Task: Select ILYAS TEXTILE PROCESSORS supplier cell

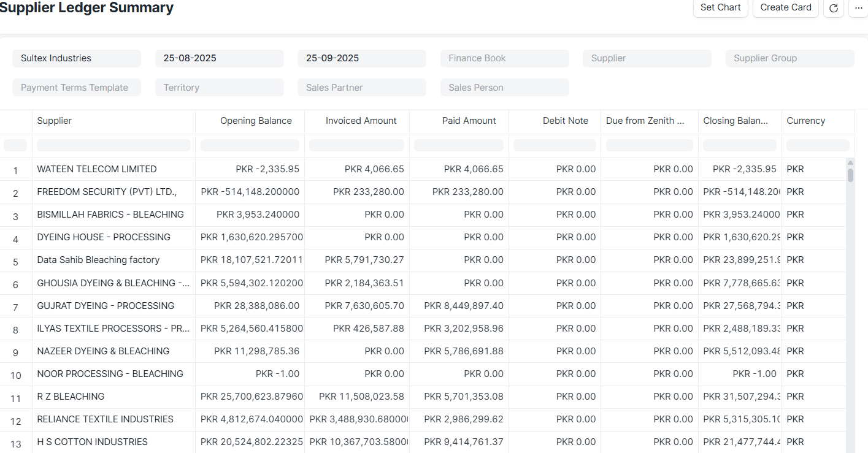Action: 113,329
